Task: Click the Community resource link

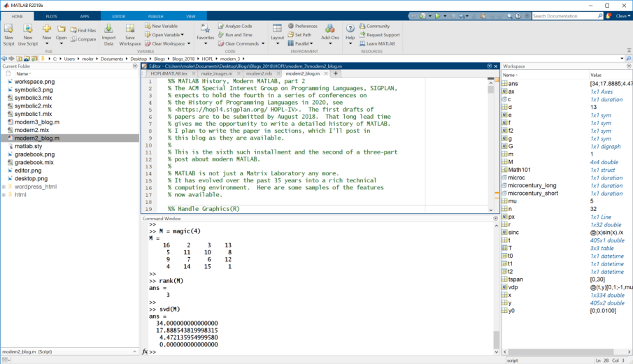Action: tap(375, 26)
